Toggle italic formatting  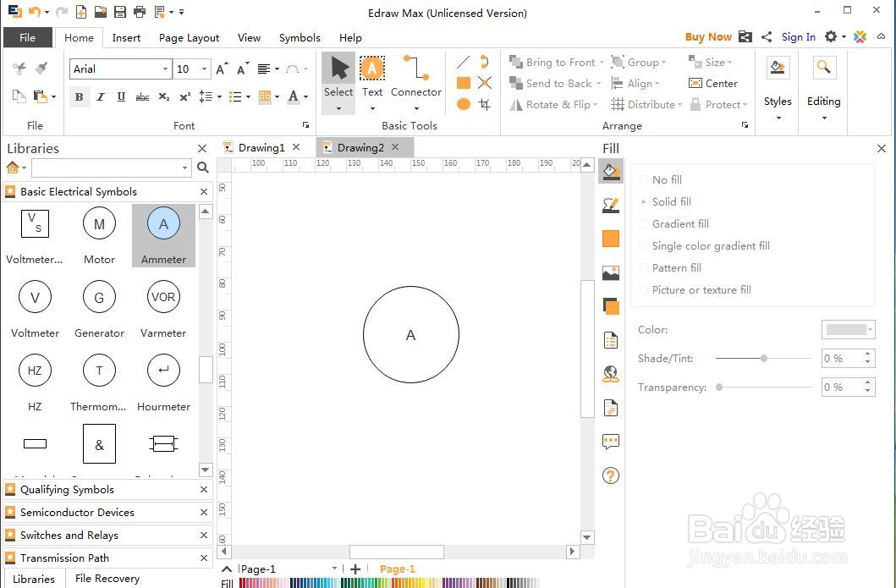(x=101, y=96)
